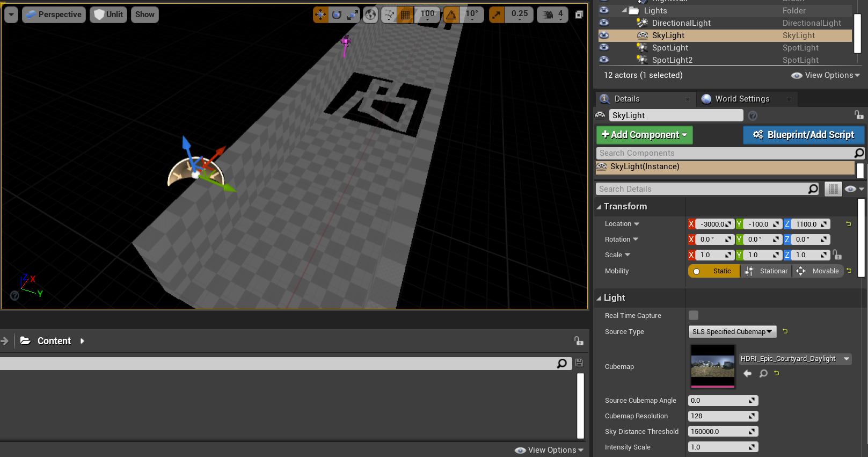Viewport: 868px width, 457px height.
Task: Open the HDRI_Epic_Courtyard_Daylight asset dropdown
Action: coord(795,359)
